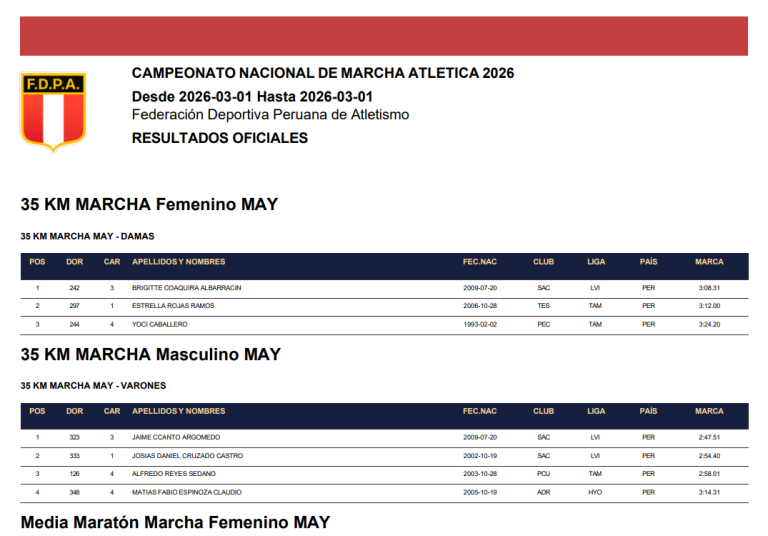
Task: Click the FDPA federation shield logo
Action: (53, 111)
